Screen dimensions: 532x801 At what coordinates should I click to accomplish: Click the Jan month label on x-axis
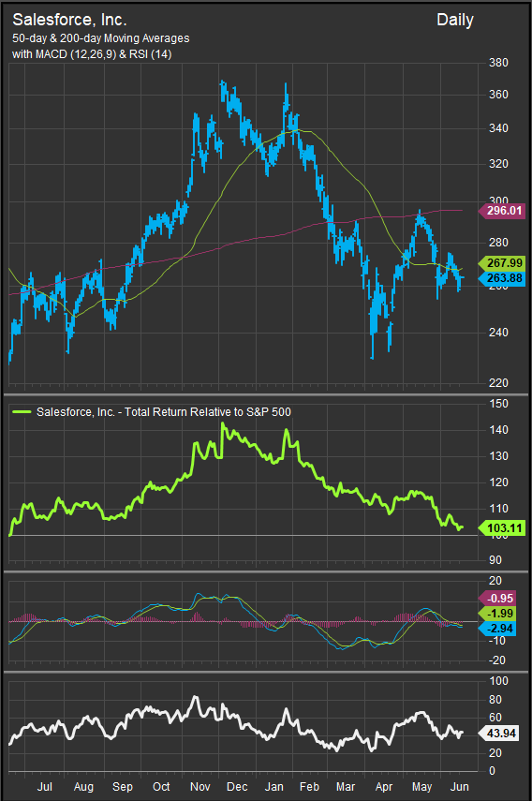pos(274,787)
